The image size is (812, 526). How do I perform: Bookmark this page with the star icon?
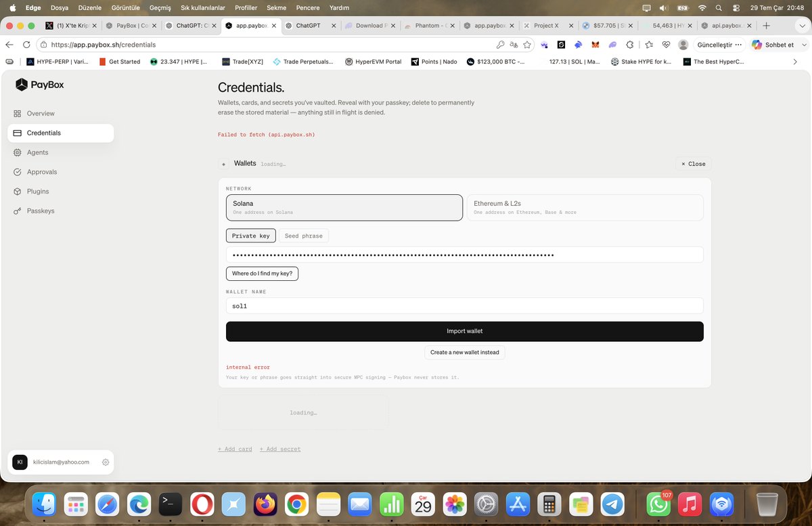coord(526,45)
